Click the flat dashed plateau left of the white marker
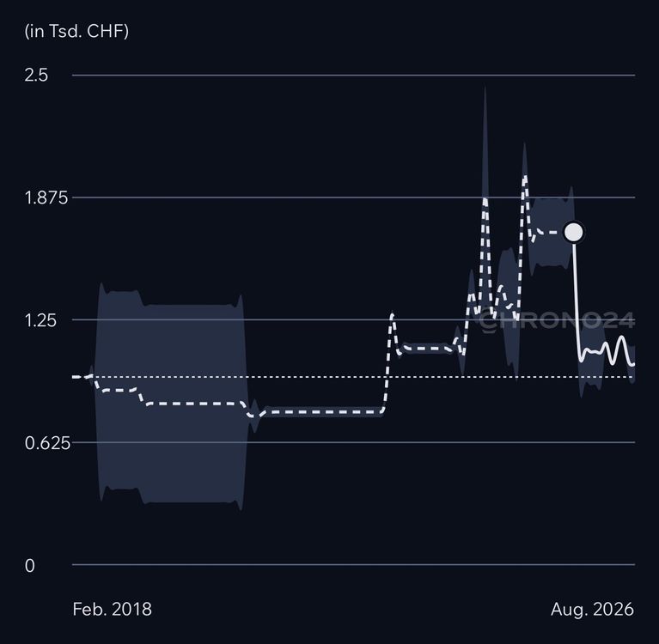659x644 pixels. coord(552,233)
